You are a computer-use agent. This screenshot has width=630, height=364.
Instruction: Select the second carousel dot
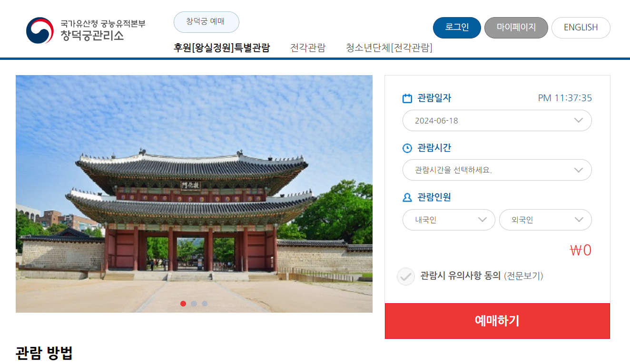pyautogui.click(x=194, y=304)
